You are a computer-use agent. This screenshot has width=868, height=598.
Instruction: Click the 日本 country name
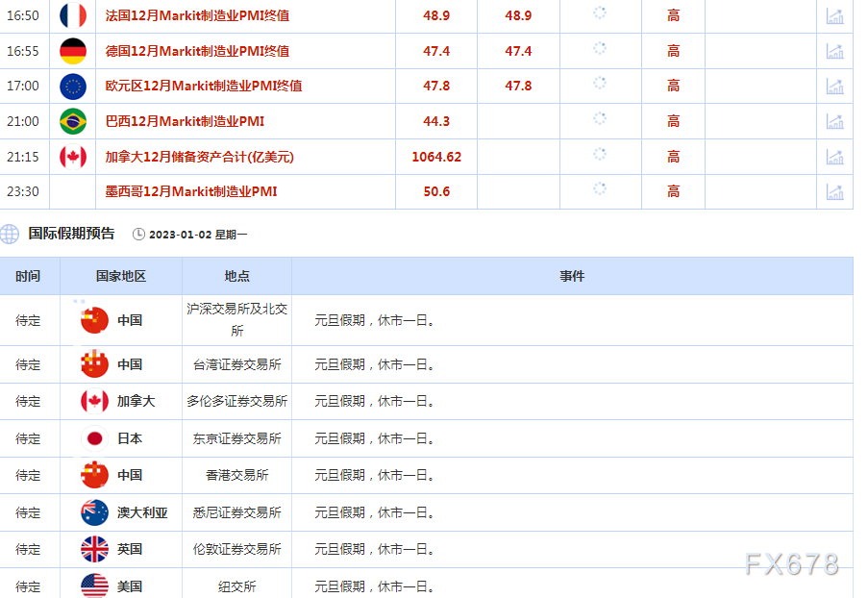coord(130,438)
